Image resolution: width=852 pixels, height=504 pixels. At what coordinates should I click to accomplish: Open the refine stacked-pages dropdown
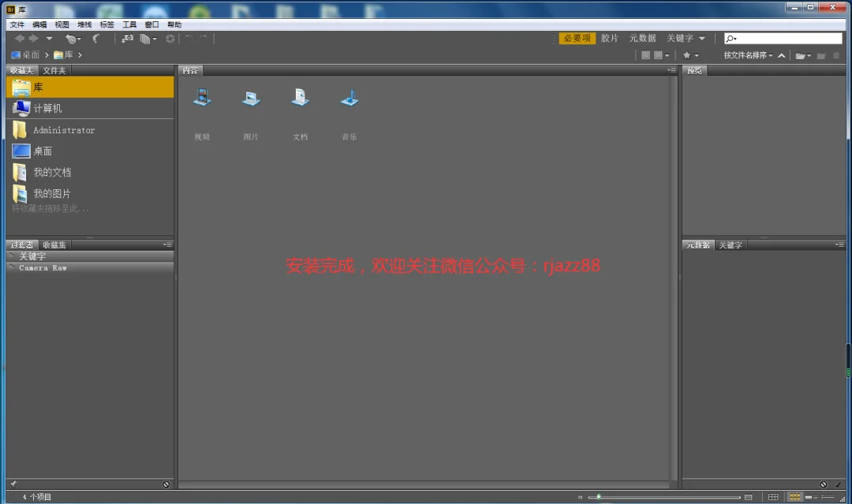[x=148, y=39]
